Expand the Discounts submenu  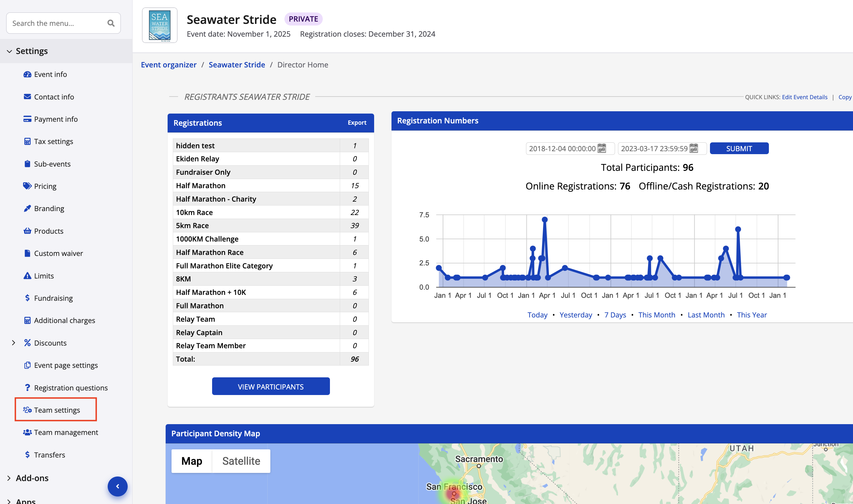click(x=13, y=343)
